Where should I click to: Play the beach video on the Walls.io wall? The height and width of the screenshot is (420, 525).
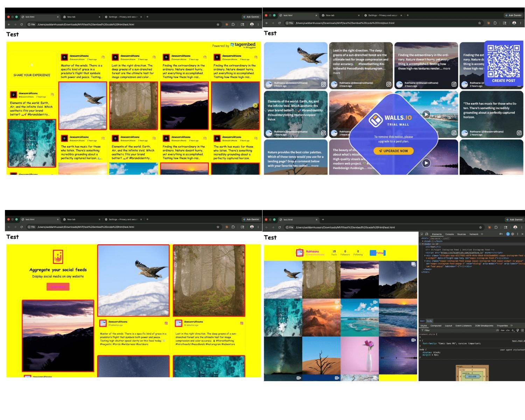[426, 114]
